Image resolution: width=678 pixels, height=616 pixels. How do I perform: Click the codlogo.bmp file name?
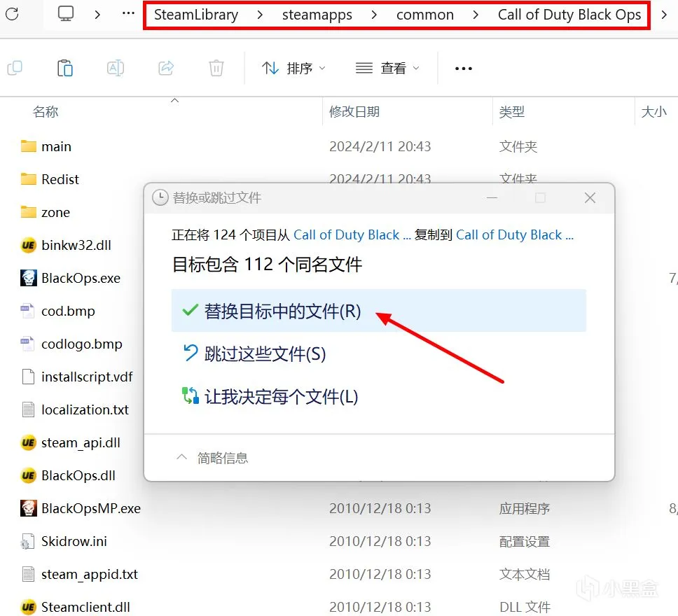tap(82, 344)
